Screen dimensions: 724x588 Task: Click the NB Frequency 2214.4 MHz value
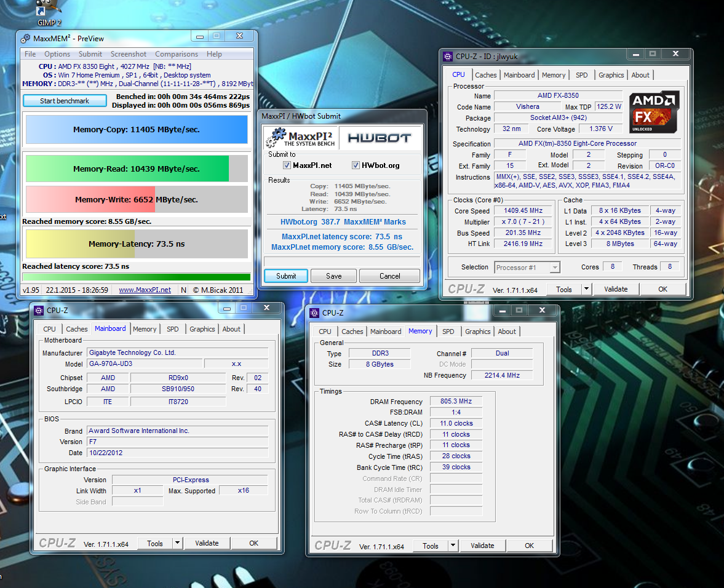coord(502,375)
